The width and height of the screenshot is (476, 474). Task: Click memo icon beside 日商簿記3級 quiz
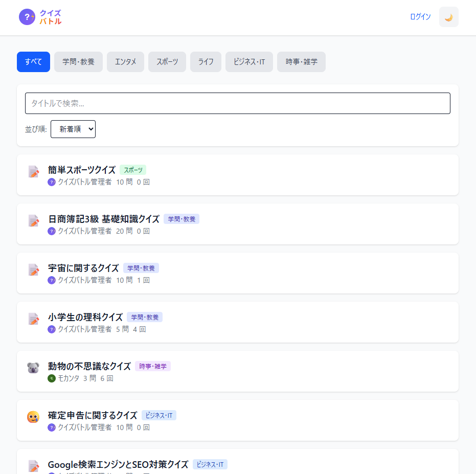pos(34,221)
